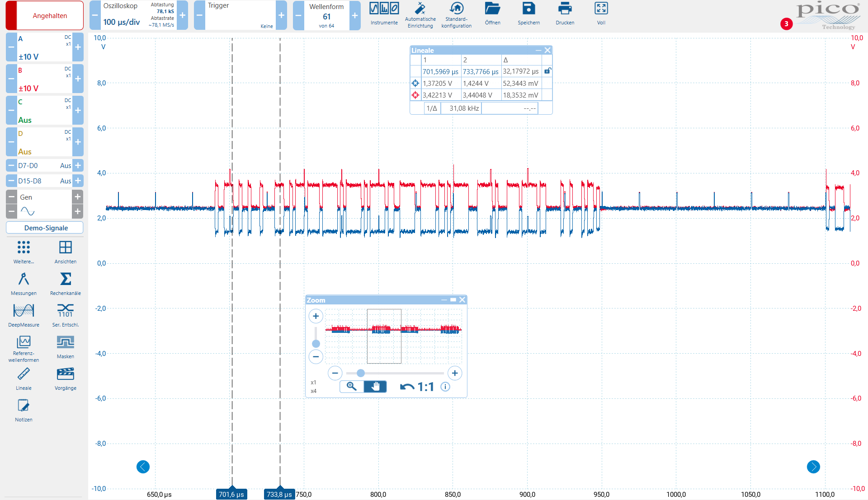Toggle the ruler lock icon in Lineale
Viewport: 868px width, 500px height.
[547, 71]
